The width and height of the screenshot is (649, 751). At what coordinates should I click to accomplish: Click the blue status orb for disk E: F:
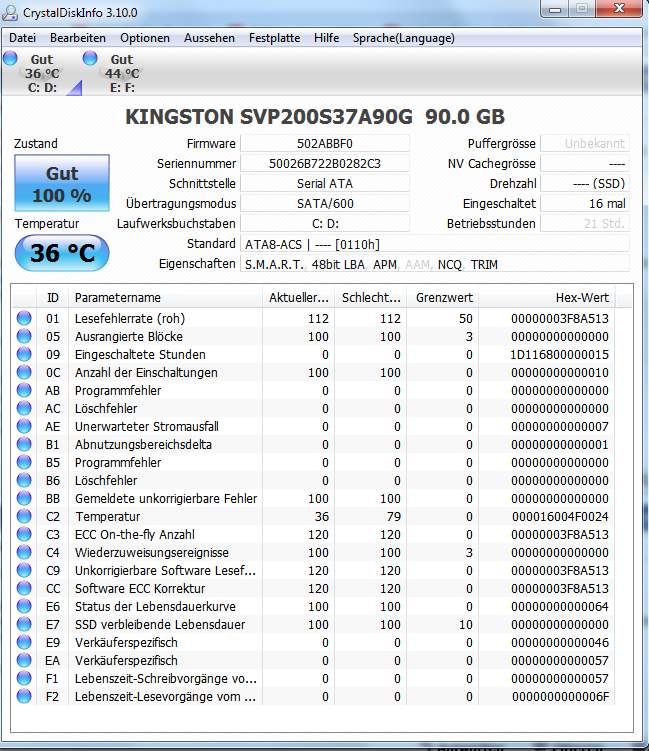point(90,58)
